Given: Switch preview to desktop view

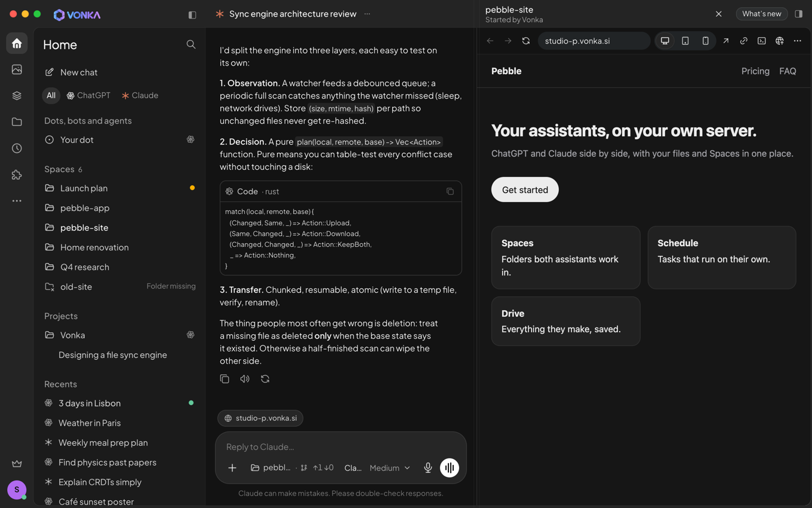Looking at the screenshot, I should point(665,41).
